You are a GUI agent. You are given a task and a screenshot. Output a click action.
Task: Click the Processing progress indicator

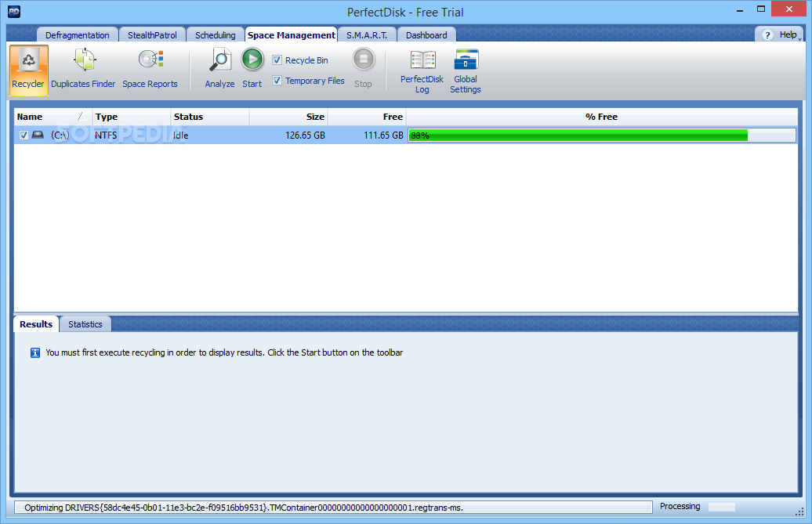tap(721, 507)
